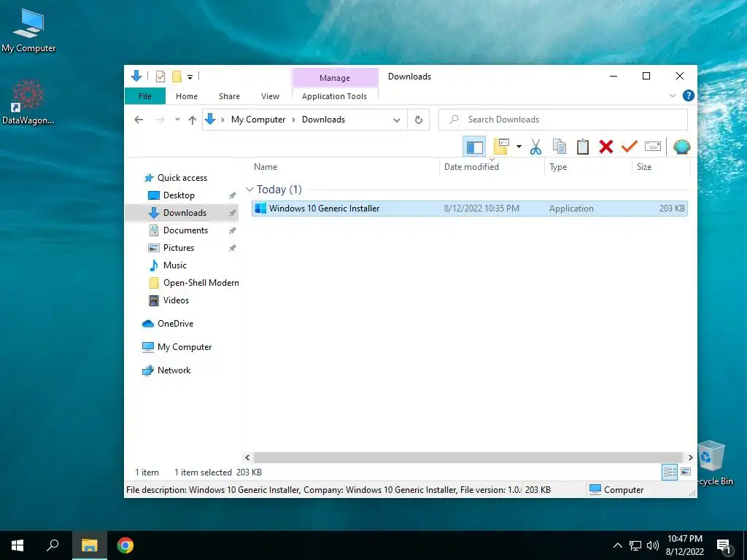Open Desktop in the navigation pane
This screenshot has width=747, height=560.
pos(179,195)
